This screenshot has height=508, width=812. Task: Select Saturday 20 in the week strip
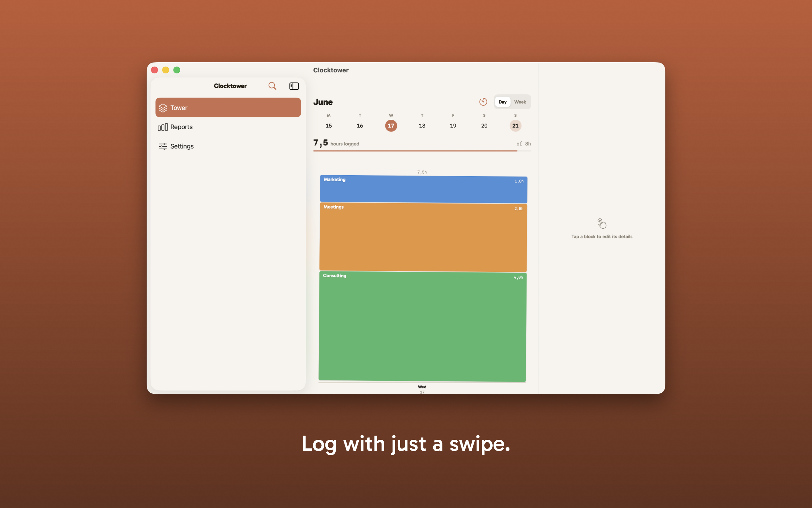tap(484, 126)
